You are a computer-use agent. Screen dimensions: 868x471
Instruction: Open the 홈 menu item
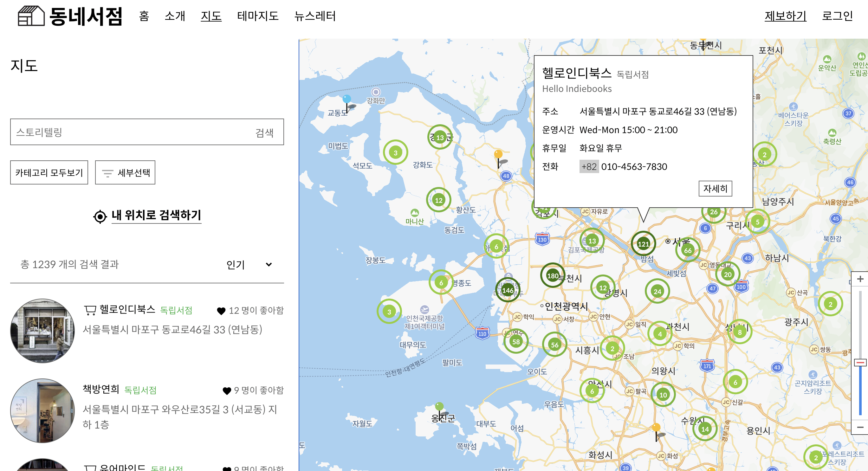point(144,16)
